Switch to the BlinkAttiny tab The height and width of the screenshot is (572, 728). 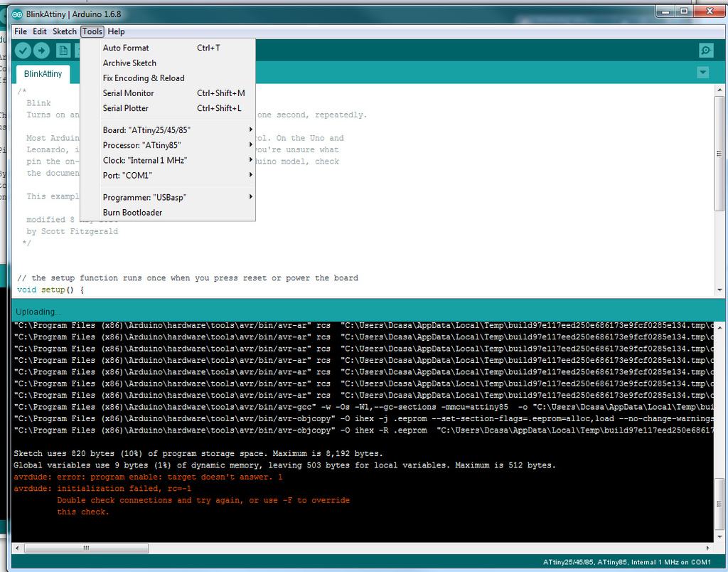pos(43,74)
